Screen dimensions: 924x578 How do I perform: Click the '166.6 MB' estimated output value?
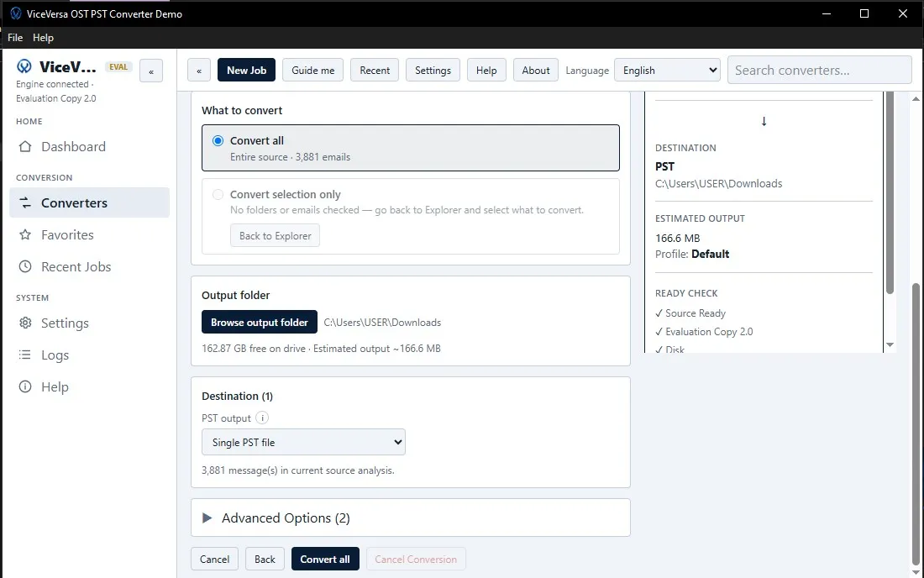(x=678, y=238)
